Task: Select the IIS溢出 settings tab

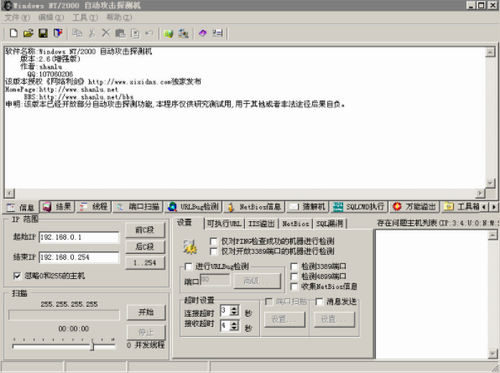Action: 261,224
